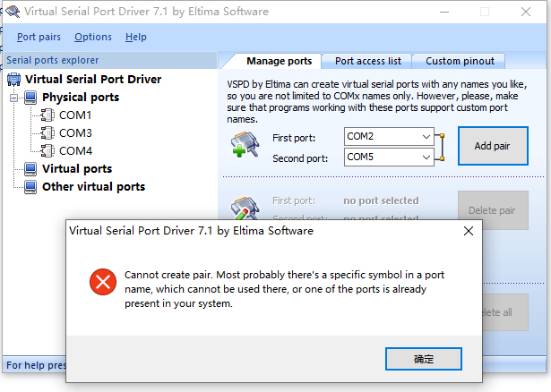This screenshot has height=392, width=551.
Task: Switch to the Custom pinout tab
Action: (460, 61)
